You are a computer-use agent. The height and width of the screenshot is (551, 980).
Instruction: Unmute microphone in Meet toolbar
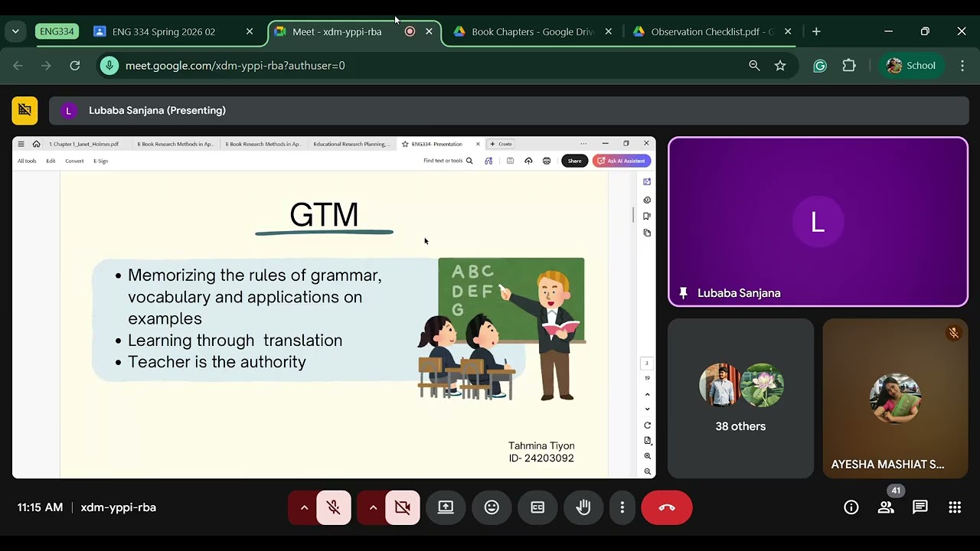coord(333,507)
